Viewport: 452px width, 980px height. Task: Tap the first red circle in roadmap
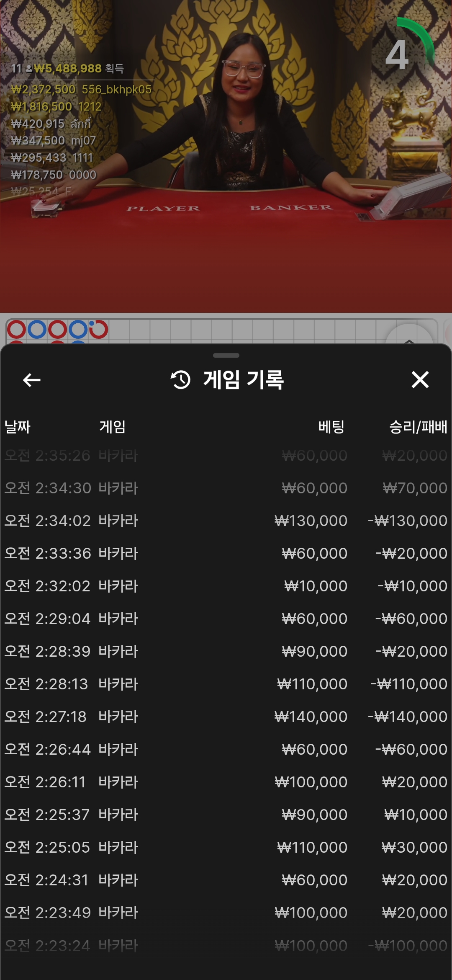(x=17, y=329)
